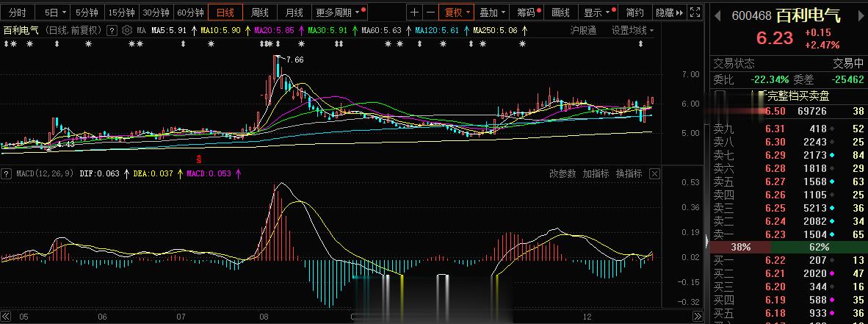Click the 完整档买卖盘 header
The image size is (868, 324).
click(799, 96)
